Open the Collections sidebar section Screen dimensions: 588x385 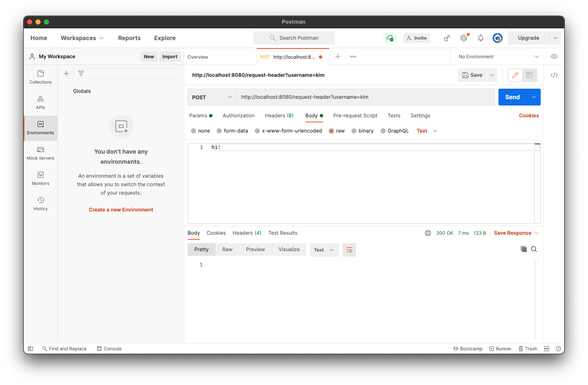[x=41, y=77]
